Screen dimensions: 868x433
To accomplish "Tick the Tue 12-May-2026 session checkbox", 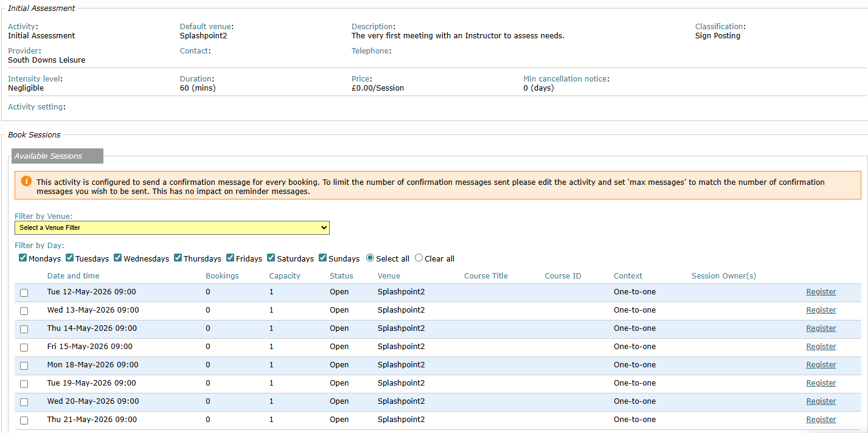I will pos(24,293).
